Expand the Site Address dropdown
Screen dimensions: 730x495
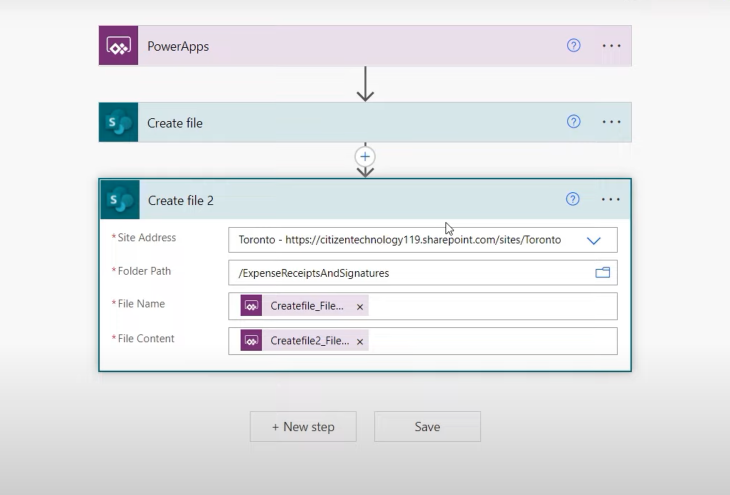tap(594, 241)
